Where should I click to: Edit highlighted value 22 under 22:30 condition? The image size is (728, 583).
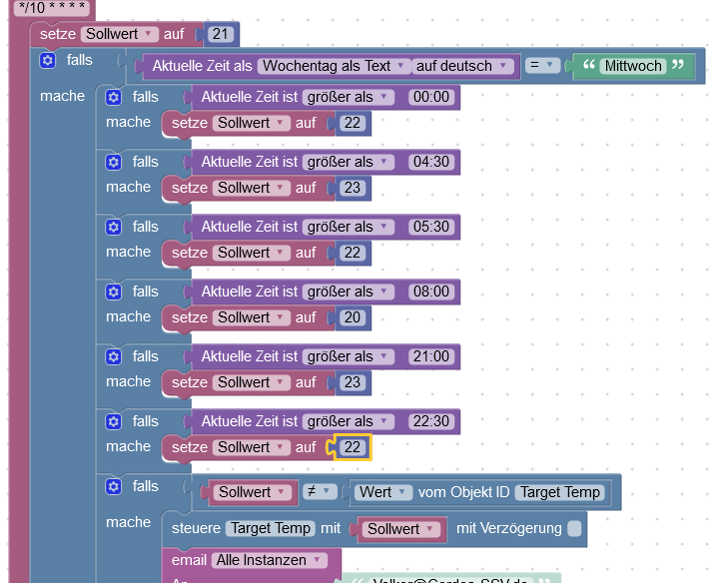coord(352,447)
